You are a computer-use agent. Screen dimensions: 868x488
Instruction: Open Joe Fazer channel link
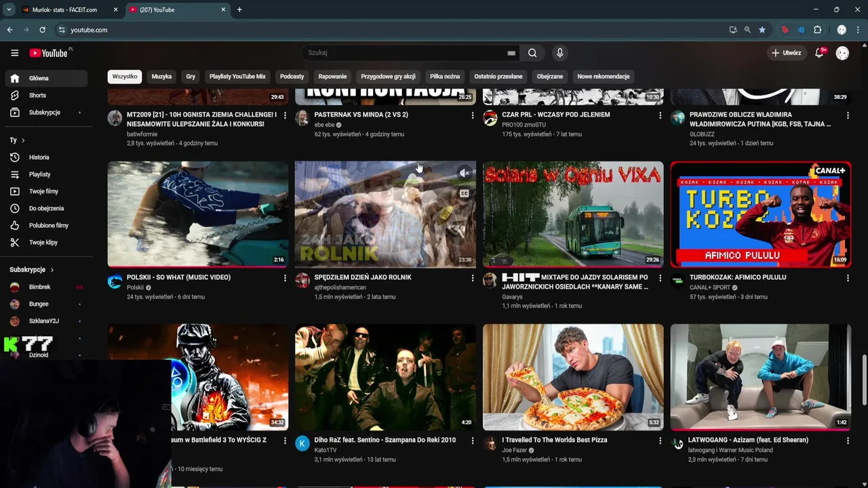coord(515,450)
